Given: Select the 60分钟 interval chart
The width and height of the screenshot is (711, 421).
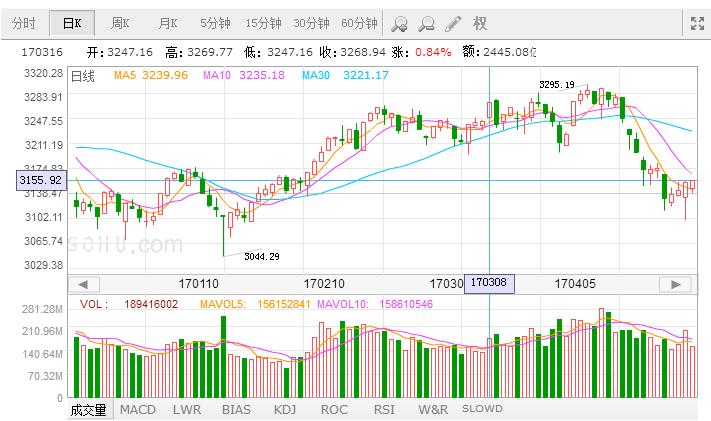Looking at the screenshot, I should [x=359, y=23].
